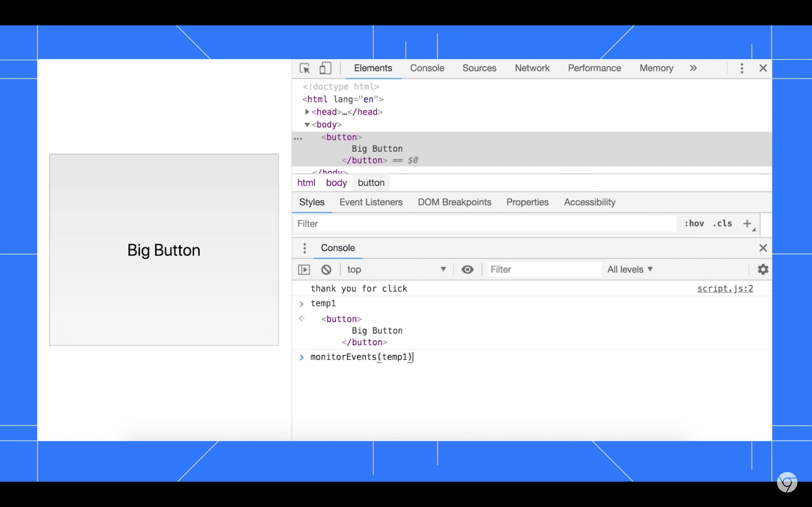Toggle the .cls CSS classes panel
Screen dimensions: 812x507
point(723,223)
